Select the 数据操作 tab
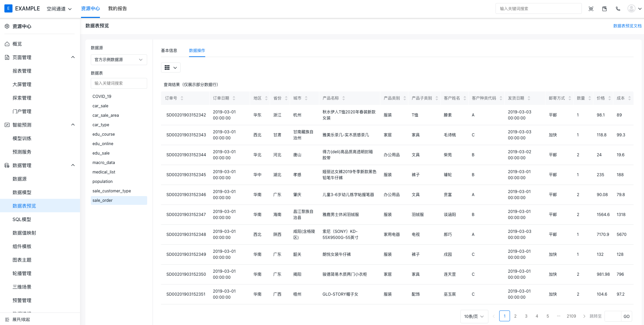 coord(197,51)
